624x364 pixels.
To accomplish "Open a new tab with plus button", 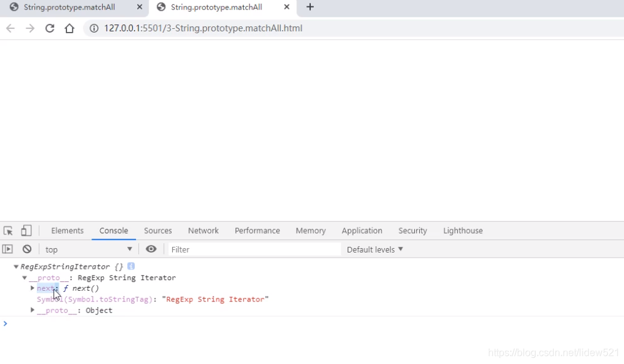I will point(310,7).
